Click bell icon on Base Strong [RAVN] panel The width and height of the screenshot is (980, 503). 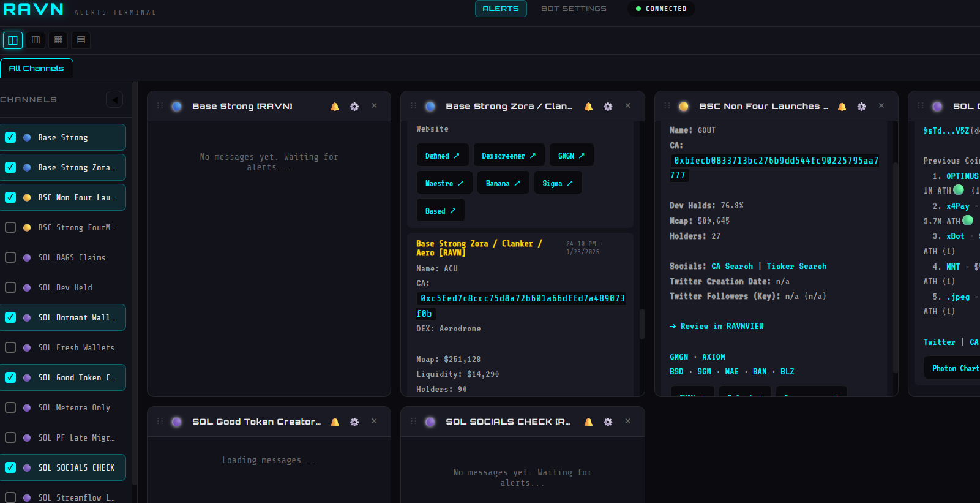coord(335,107)
